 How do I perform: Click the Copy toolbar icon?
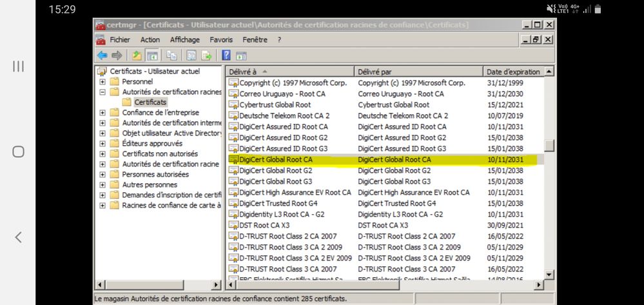click(172, 55)
